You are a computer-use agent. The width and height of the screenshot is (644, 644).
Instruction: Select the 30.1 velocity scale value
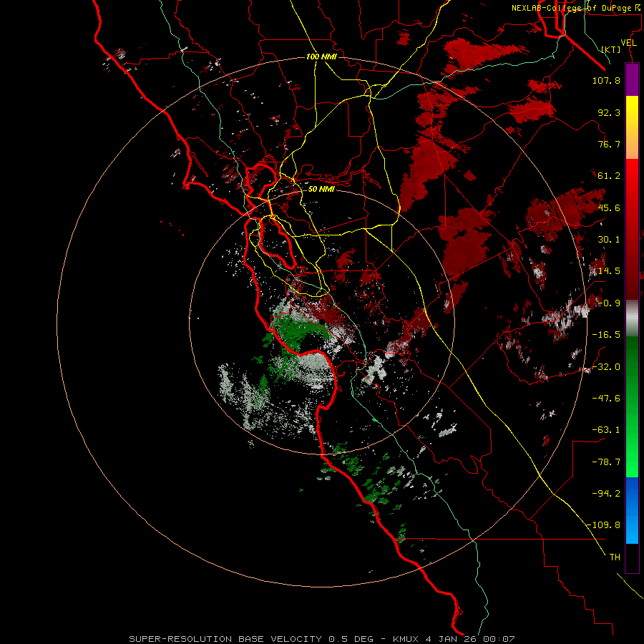tap(609, 240)
